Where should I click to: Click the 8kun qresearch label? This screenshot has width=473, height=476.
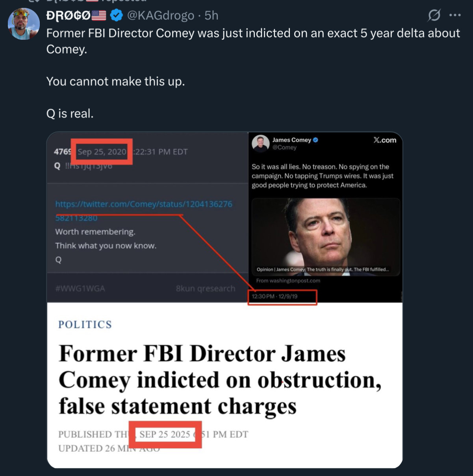tap(205, 289)
